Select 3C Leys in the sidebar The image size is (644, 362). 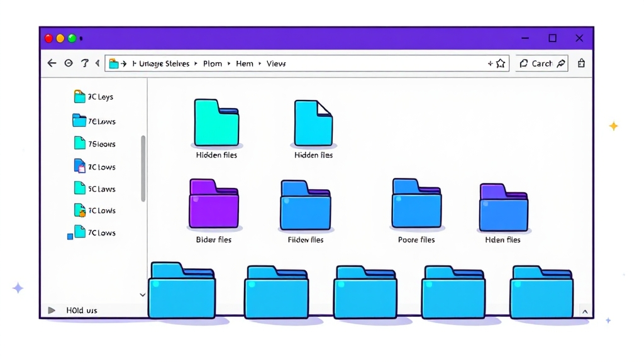pos(99,97)
